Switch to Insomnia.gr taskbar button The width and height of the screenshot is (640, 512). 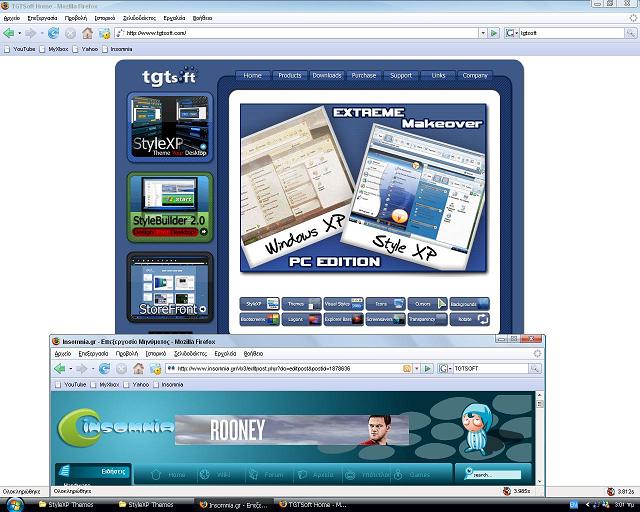tap(233, 505)
